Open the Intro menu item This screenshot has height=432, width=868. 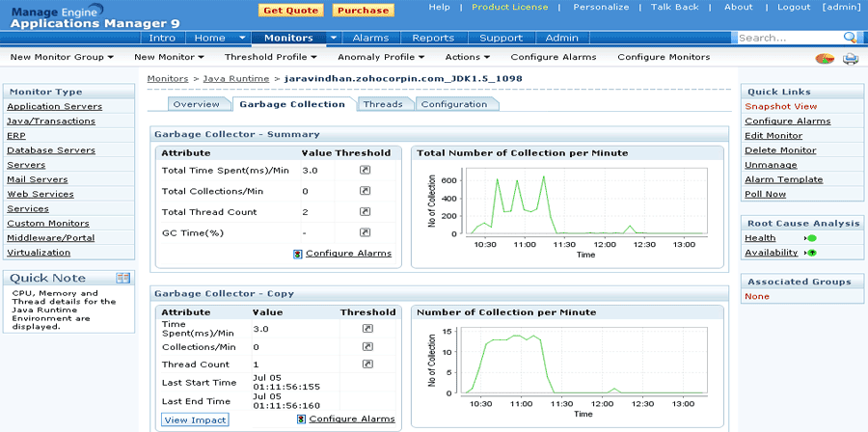pyautogui.click(x=162, y=38)
